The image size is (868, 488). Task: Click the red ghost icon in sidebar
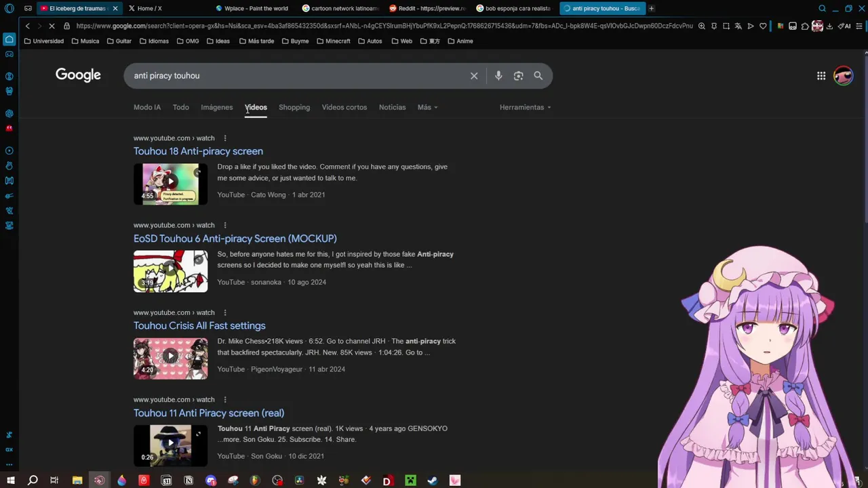(9, 128)
